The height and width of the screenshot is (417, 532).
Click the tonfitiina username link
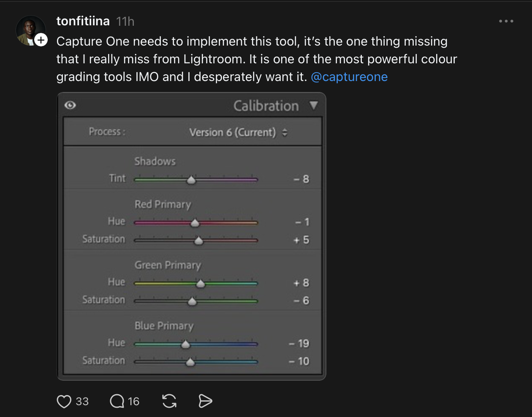[83, 21]
